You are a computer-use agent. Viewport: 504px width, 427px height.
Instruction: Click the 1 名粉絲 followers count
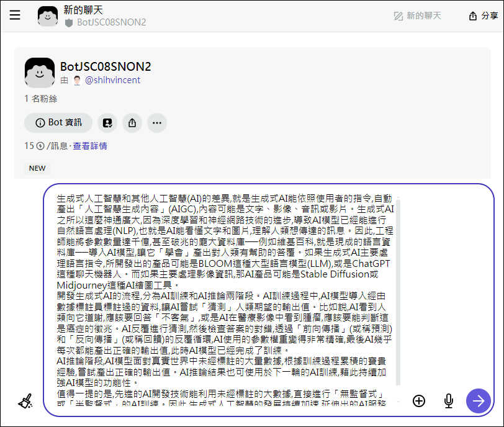point(41,99)
